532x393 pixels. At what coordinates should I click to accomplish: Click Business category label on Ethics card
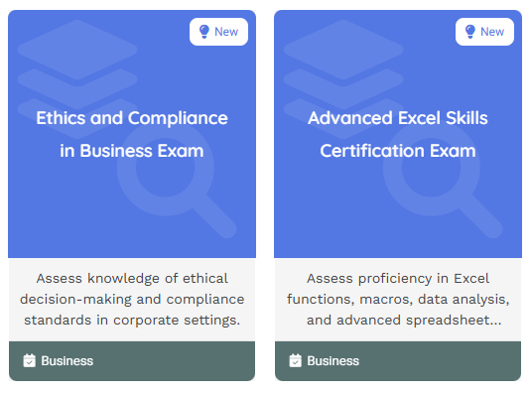(67, 361)
